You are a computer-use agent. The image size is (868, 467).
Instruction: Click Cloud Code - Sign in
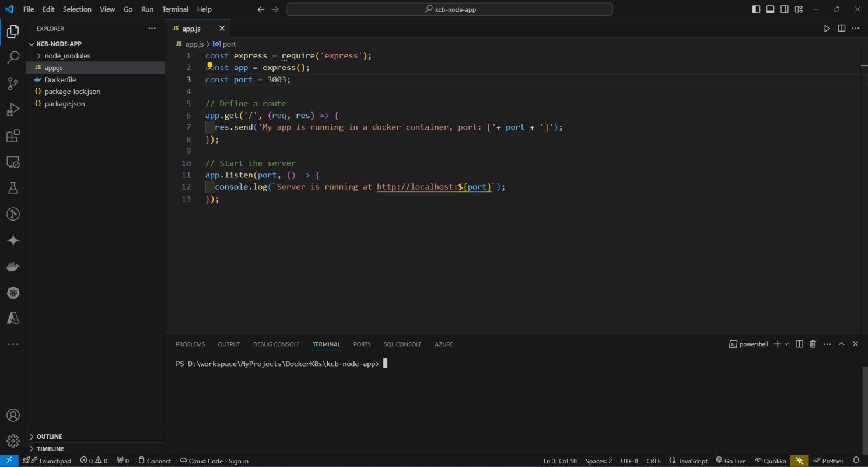pos(214,461)
